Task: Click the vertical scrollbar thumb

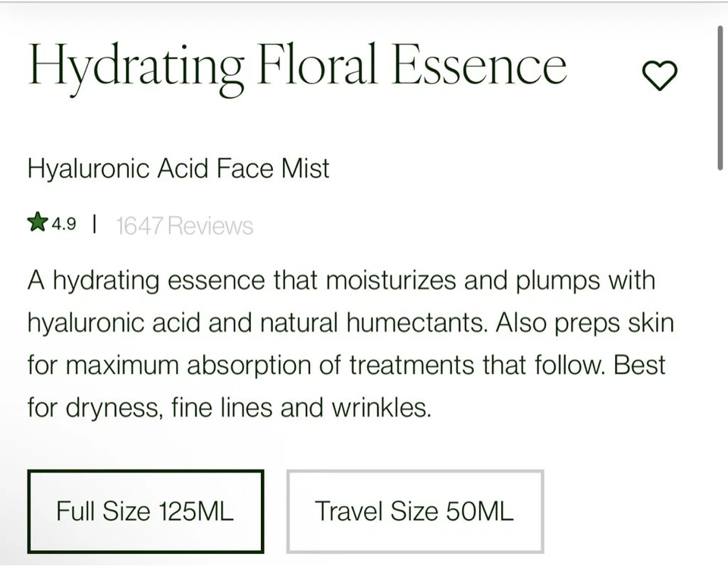Action: click(720, 99)
